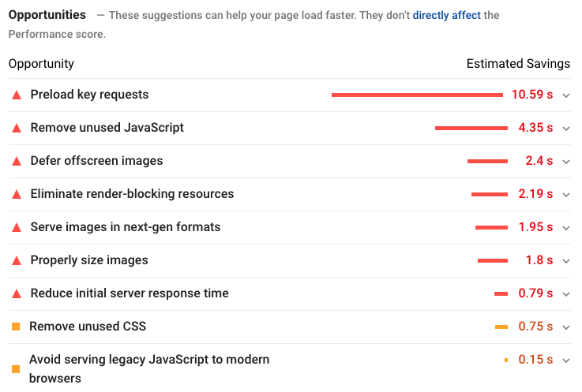Click the Serve images in next-gen formats label

click(126, 227)
